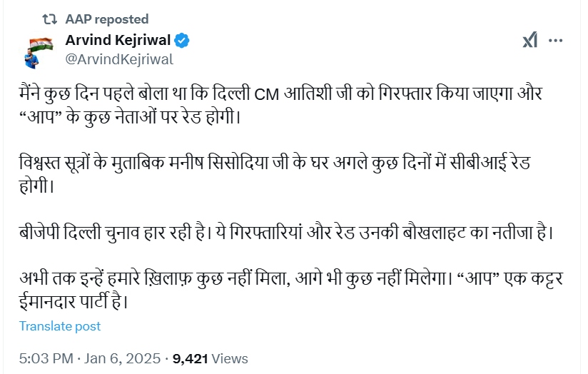The image size is (588, 374).
Task: Click the Translate post link
Action: 60,326
